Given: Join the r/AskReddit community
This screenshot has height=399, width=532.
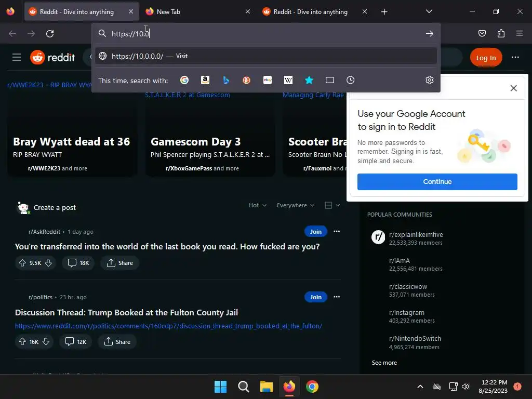Looking at the screenshot, I should (x=315, y=231).
